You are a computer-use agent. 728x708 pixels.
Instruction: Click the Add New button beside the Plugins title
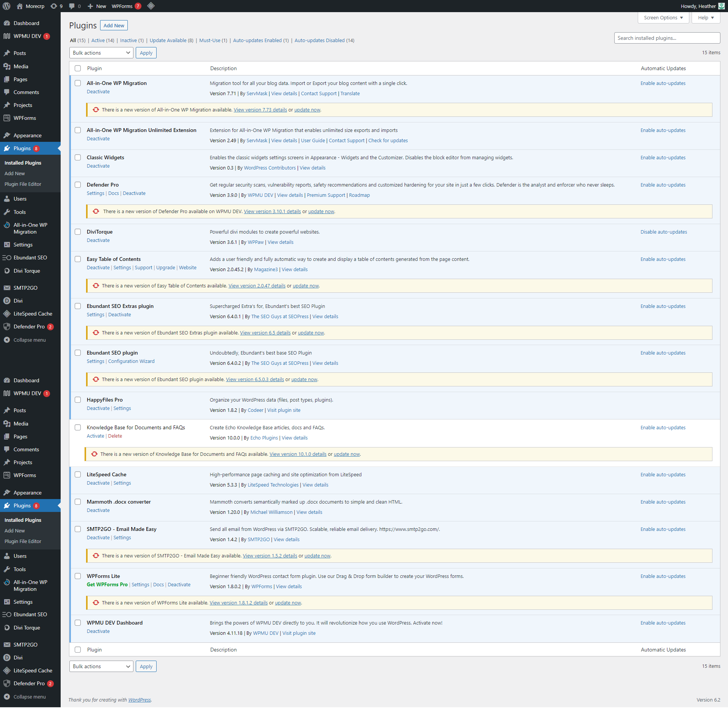[114, 25]
